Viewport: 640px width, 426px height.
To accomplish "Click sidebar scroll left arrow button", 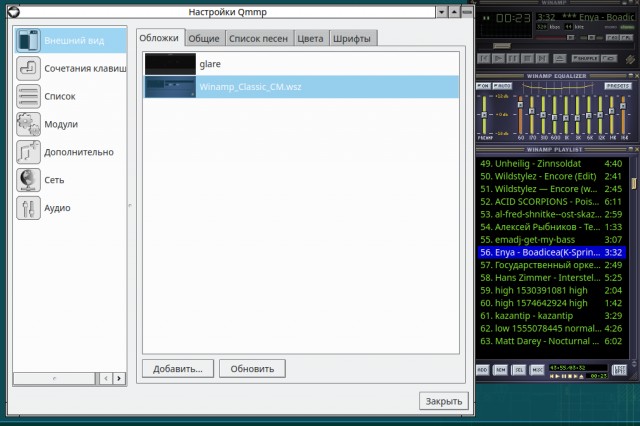I will pyautogui.click(x=106, y=379).
